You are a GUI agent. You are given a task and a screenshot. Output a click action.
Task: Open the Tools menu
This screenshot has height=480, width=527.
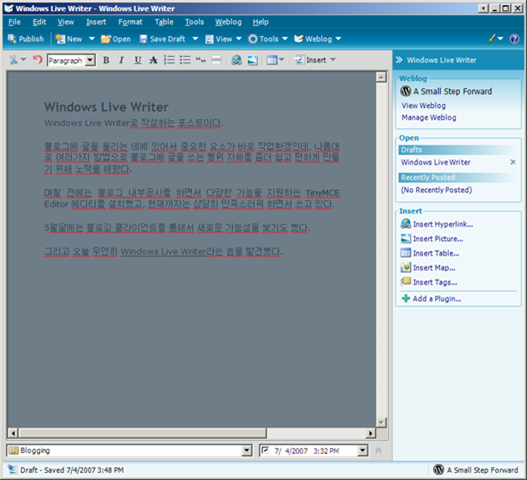[x=194, y=22]
